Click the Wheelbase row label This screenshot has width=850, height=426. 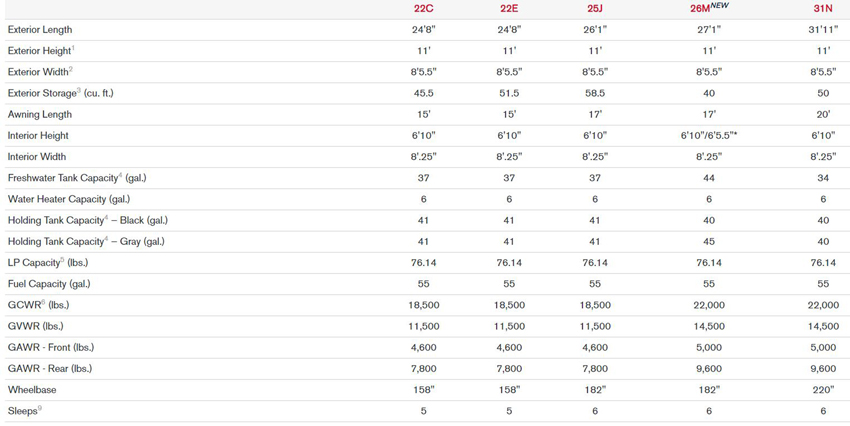click(x=32, y=390)
